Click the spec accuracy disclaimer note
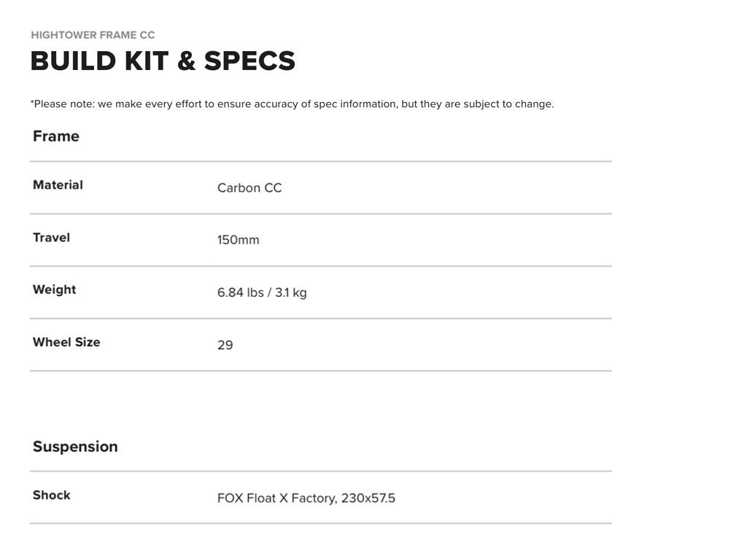Viewport: 747px width, 560px height. (292, 104)
